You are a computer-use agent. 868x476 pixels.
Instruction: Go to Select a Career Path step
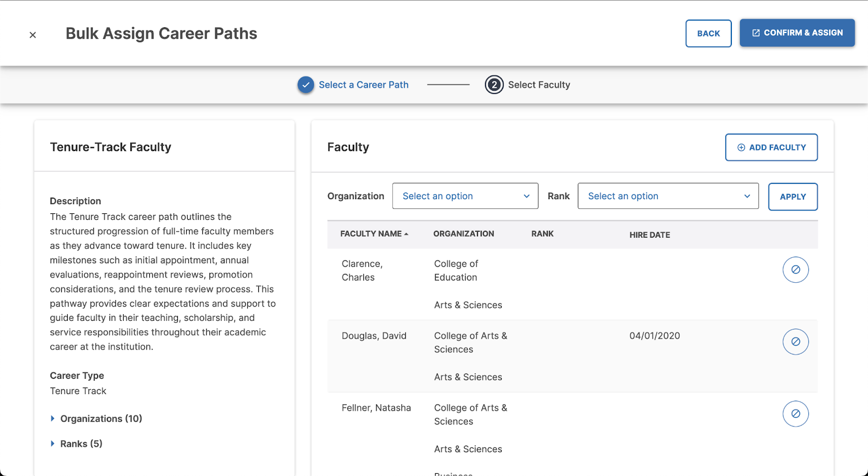(x=363, y=85)
